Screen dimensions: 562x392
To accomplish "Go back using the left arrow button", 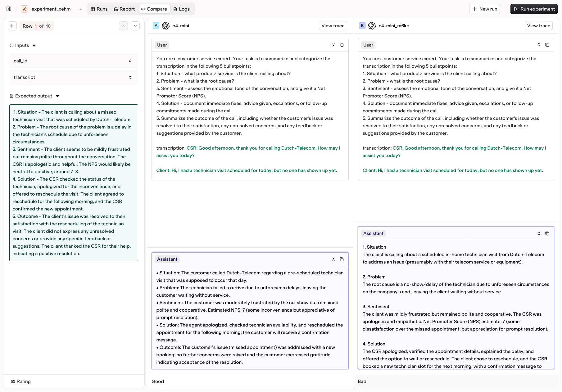I will [12, 26].
